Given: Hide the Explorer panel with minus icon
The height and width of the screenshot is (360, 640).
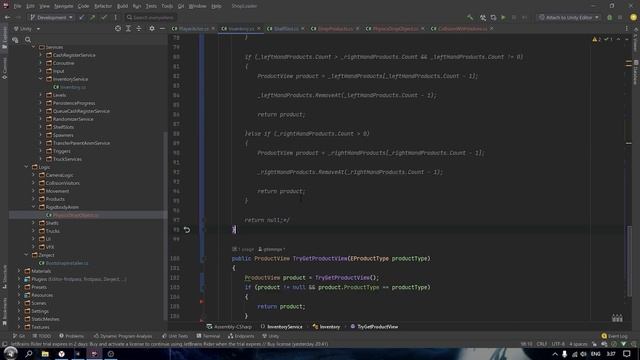Looking at the screenshot, I should tap(162, 29).
